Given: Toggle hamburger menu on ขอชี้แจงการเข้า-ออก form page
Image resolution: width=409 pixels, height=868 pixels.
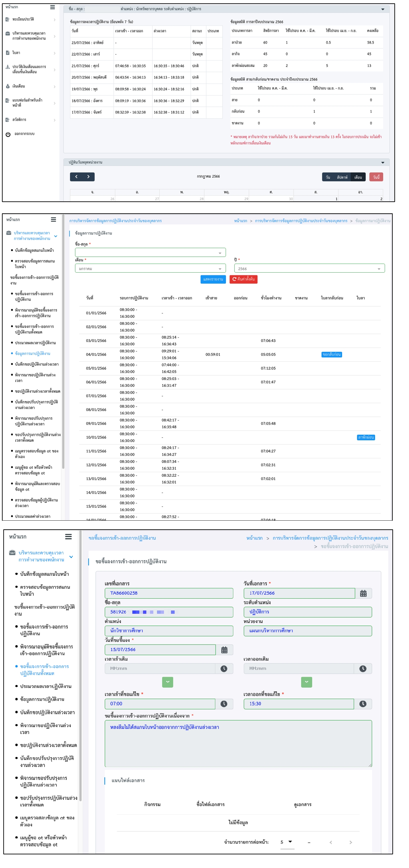Looking at the screenshot, I should tap(68, 536).
